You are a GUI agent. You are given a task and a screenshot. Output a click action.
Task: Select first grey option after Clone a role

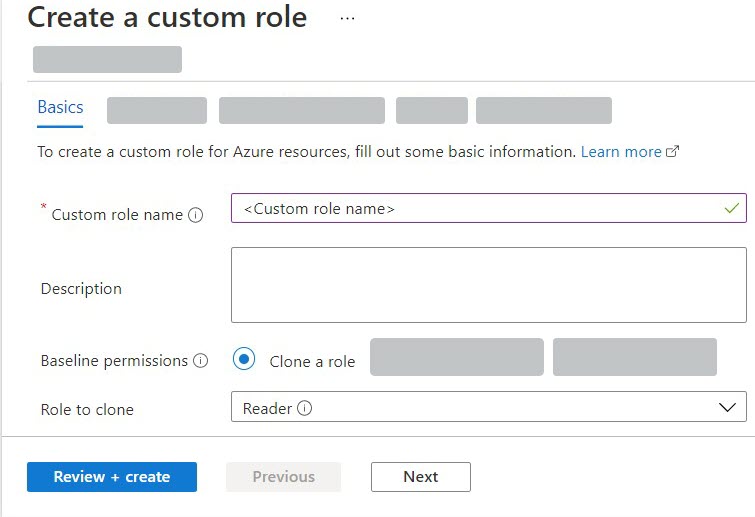(x=456, y=357)
